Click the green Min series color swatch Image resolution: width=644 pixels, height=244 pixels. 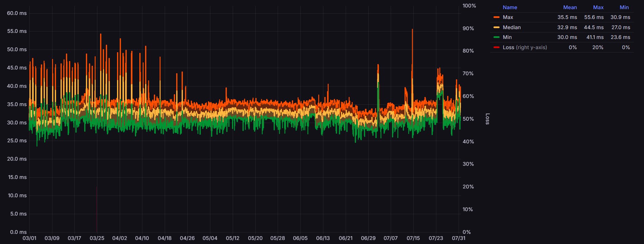496,37
